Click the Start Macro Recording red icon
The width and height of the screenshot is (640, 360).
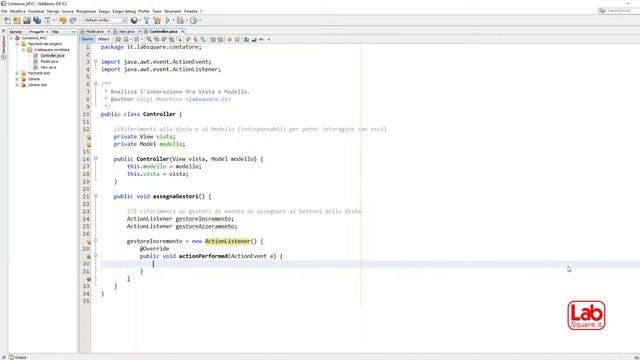pyautogui.click(x=229, y=39)
